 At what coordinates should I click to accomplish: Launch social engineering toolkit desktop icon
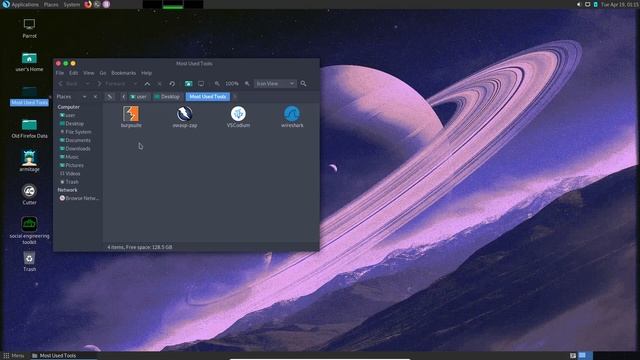29,231
